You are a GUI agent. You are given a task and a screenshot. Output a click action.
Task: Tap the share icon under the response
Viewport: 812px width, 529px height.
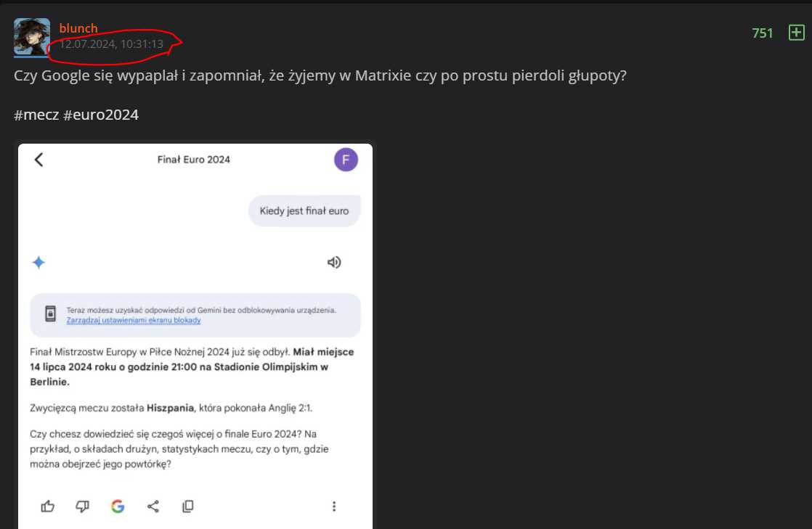153,507
